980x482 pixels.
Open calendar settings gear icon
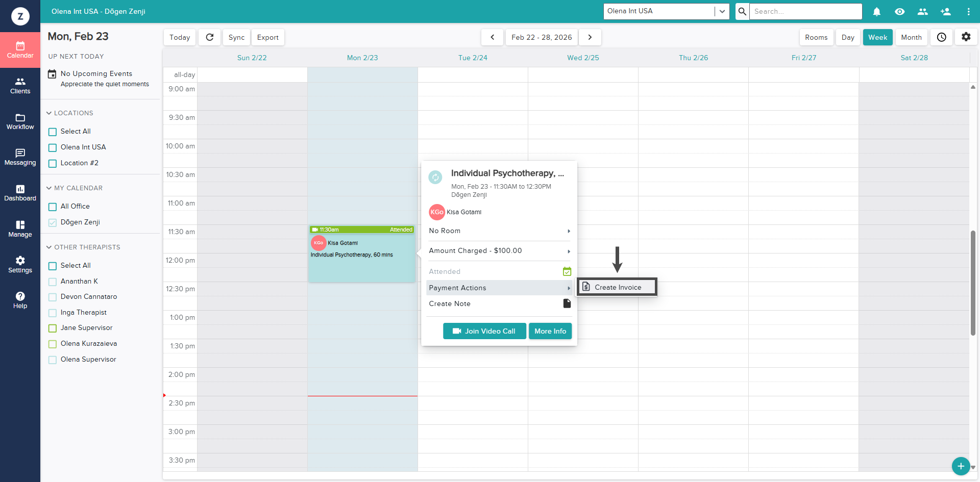(x=966, y=37)
